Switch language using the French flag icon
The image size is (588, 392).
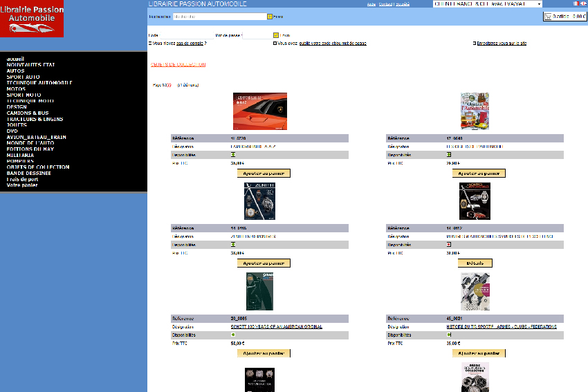pos(576,3)
